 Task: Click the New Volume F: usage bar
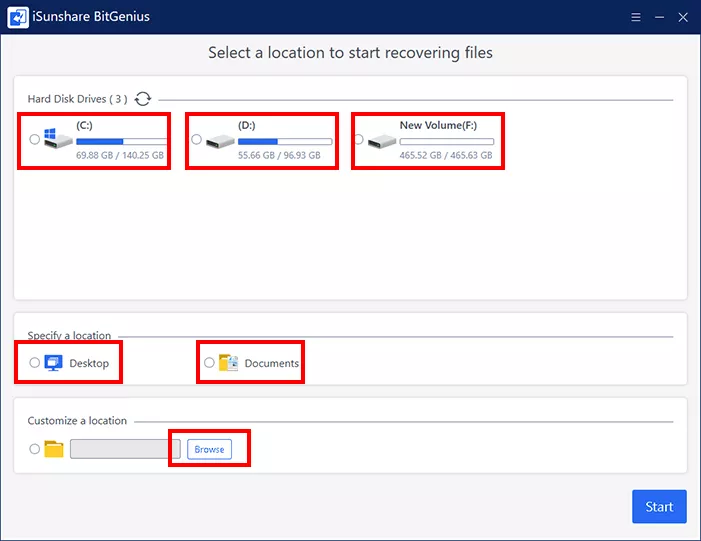point(447,142)
